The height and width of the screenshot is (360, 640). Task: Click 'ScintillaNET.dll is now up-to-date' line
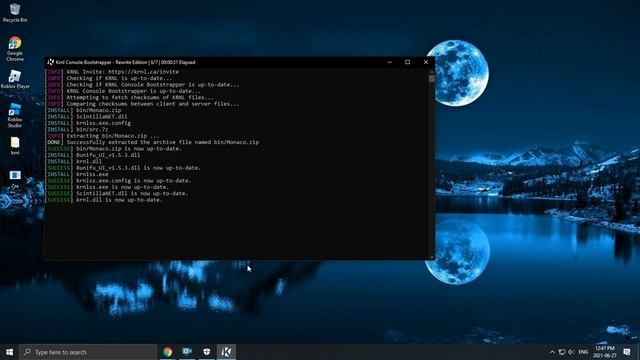[x=116, y=193]
